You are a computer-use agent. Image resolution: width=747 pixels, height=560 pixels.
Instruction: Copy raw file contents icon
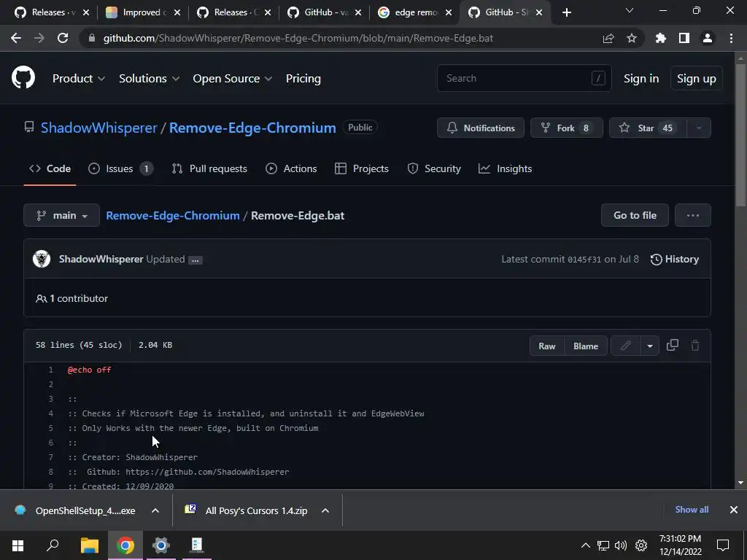tap(672, 345)
